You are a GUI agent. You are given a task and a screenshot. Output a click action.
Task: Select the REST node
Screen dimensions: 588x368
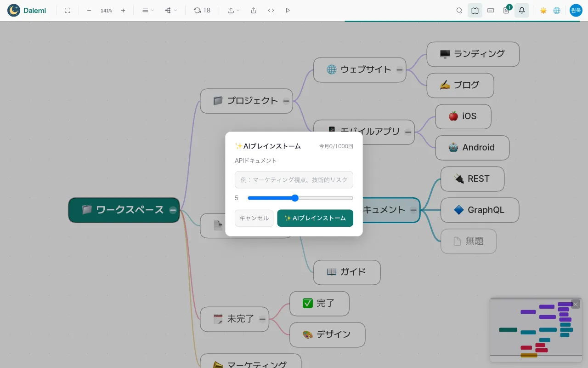(472, 179)
